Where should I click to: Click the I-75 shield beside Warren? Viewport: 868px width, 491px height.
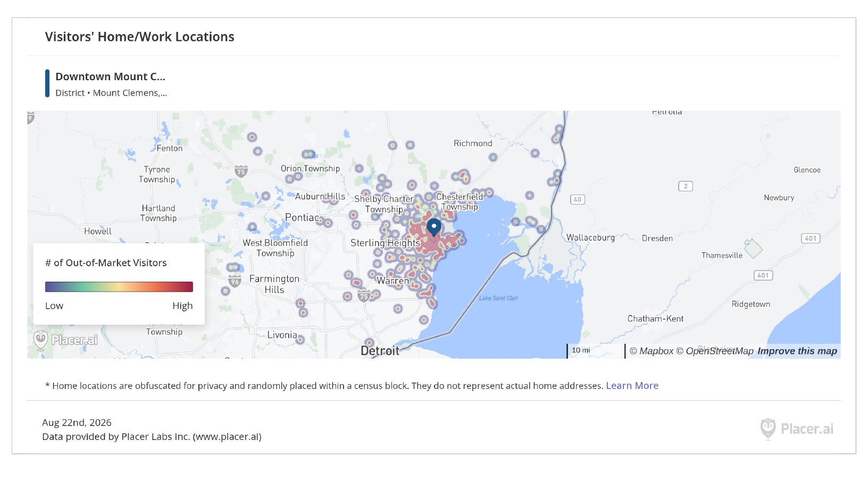364,296
